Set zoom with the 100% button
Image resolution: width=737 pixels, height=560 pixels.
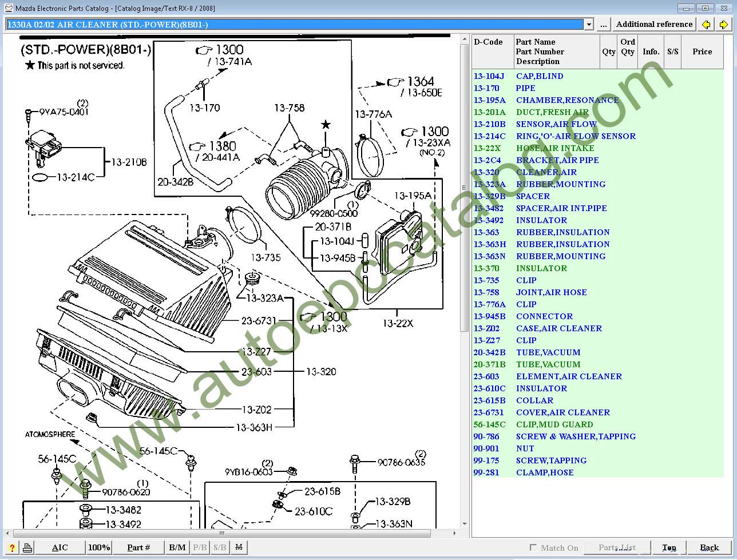(99, 547)
